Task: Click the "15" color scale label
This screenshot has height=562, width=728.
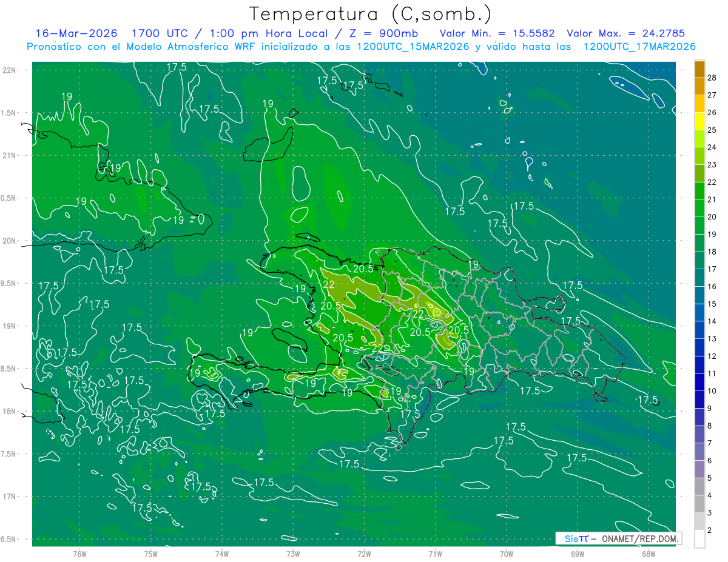Action: [712, 304]
